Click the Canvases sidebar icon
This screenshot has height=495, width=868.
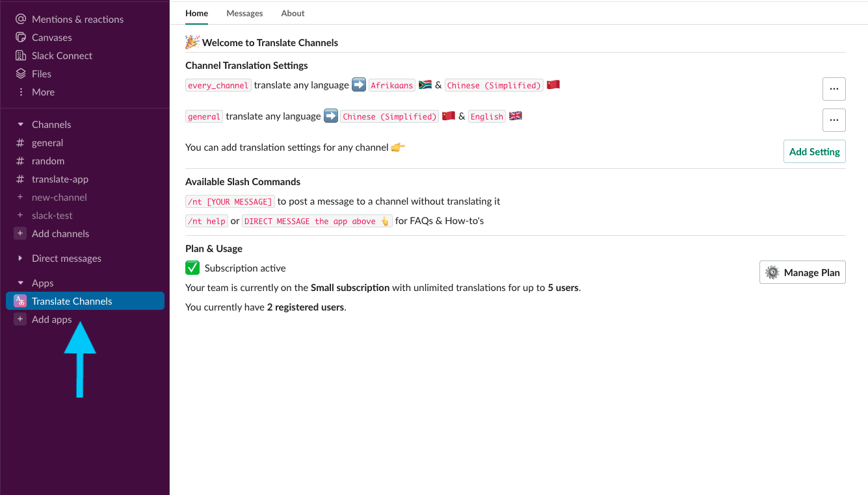coord(20,38)
